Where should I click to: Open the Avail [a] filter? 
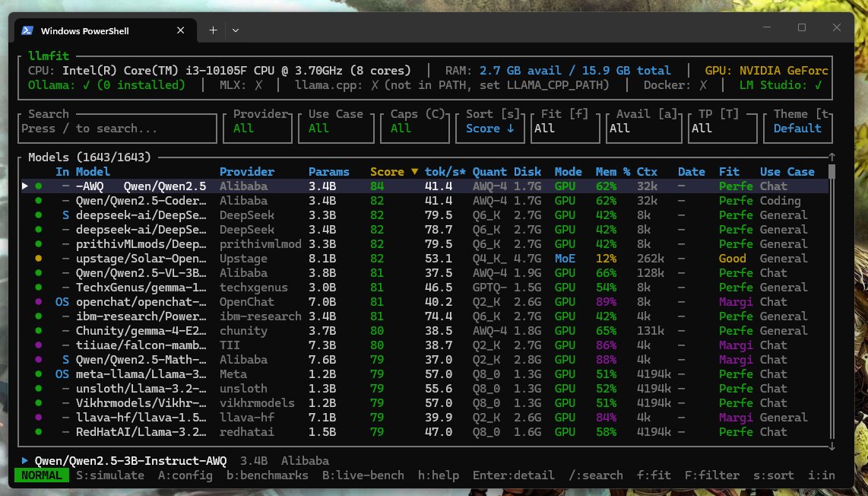pyautogui.click(x=644, y=129)
